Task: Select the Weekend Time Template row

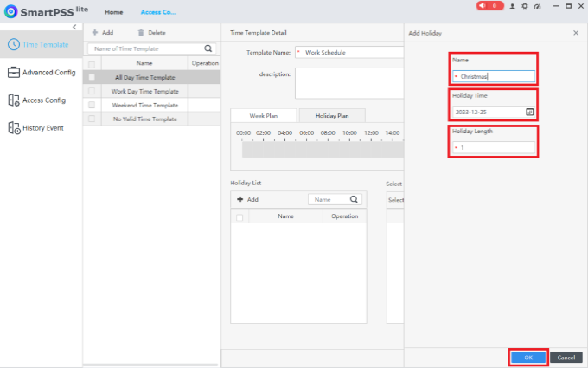Action: [x=151, y=105]
